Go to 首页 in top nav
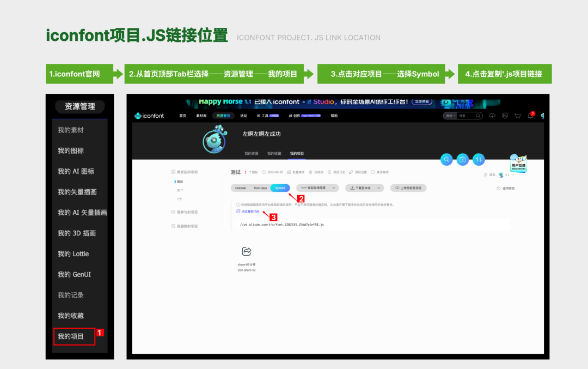The height and width of the screenshot is (369, 588). click(182, 116)
